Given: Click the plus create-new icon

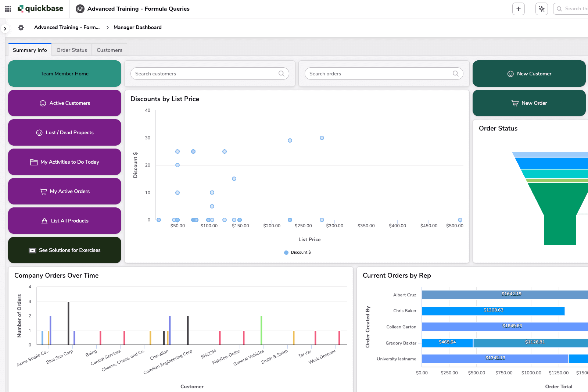Looking at the screenshot, I should (518, 9).
